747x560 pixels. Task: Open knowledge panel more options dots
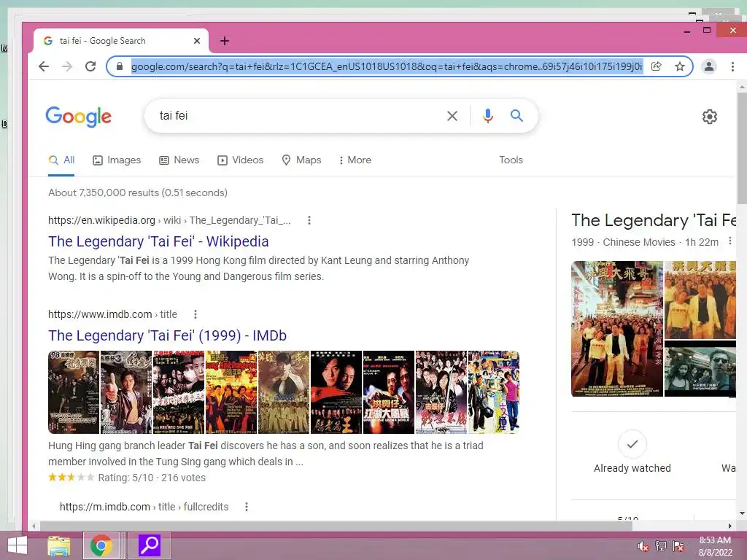tap(729, 241)
